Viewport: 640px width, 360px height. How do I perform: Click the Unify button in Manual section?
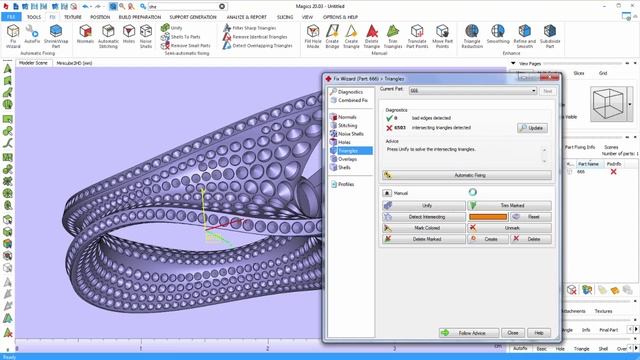[x=424, y=205]
